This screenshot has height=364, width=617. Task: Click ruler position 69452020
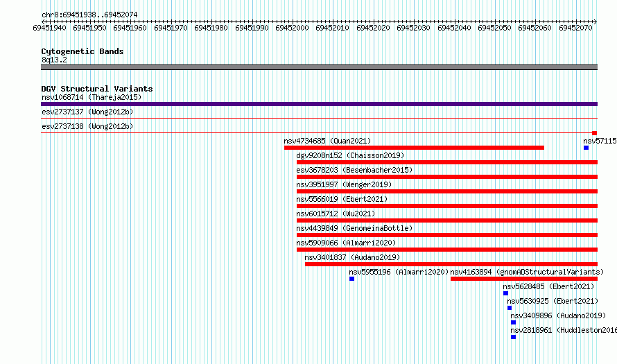click(x=373, y=28)
